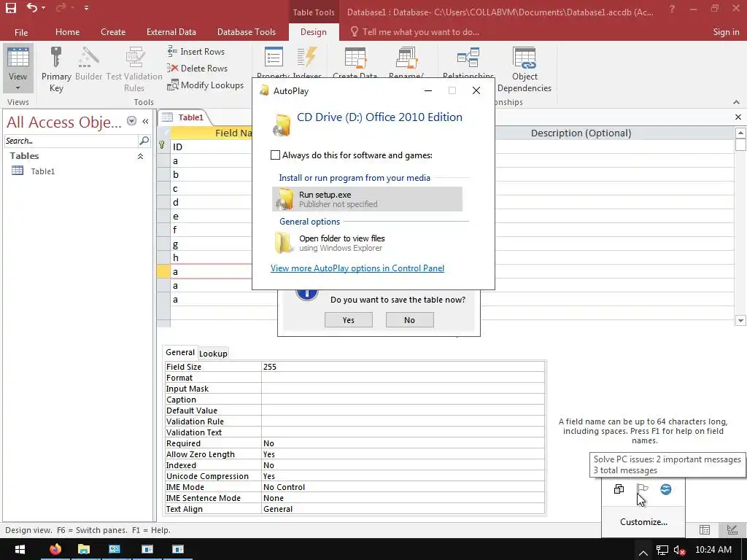Select Table1 in the navigation pane

click(43, 171)
